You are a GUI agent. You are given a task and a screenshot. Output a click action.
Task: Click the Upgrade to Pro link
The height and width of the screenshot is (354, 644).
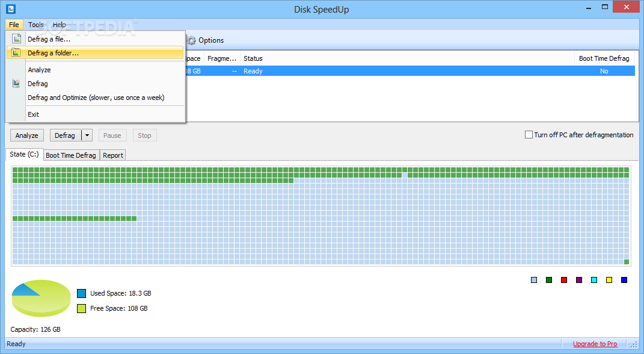595,344
